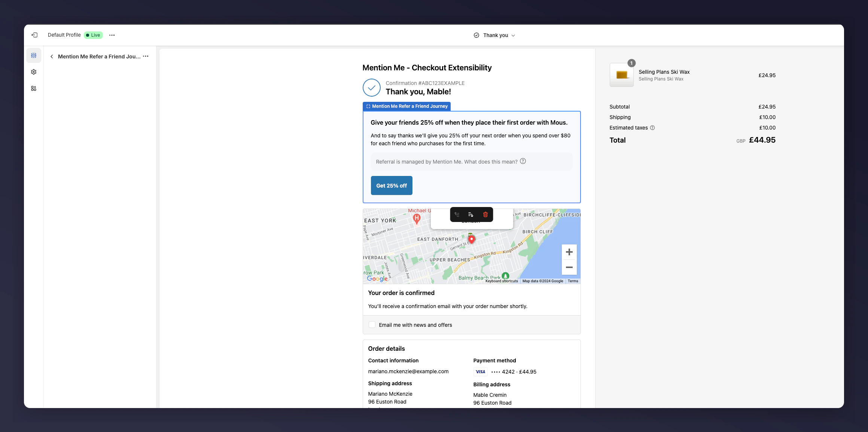The width and height of the screenshot is (868, 432).
Task: Click the Shipping label in order summary
Action: click(620, 117)
